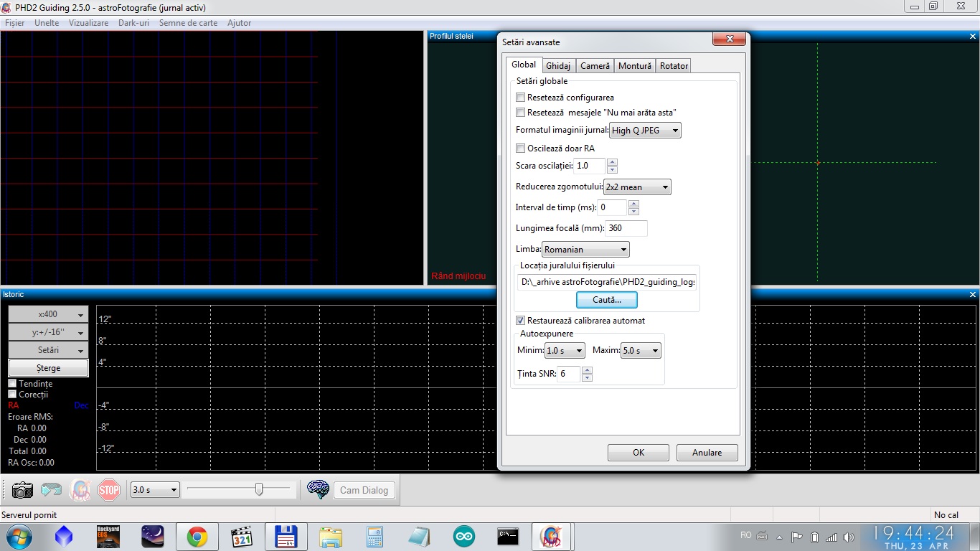The height and width of the screenshot is (551, 980).
Task: Uncheck Restaurează calibrarea automat
Action: pos(521,321)
